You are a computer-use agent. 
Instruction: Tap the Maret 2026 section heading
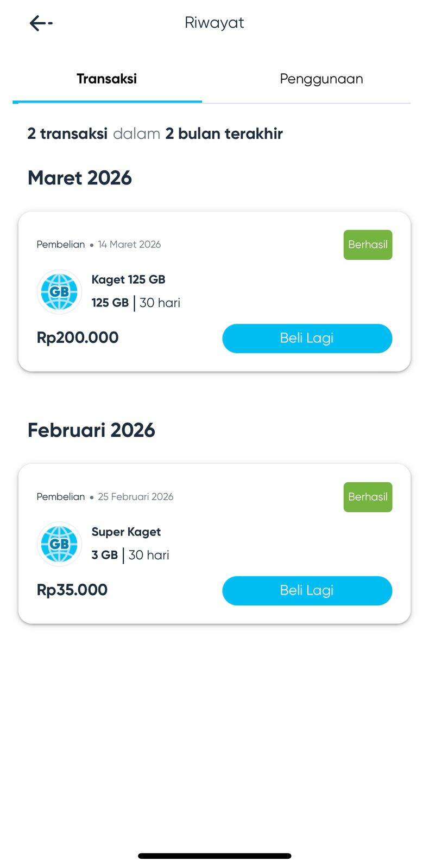[80, 178]
